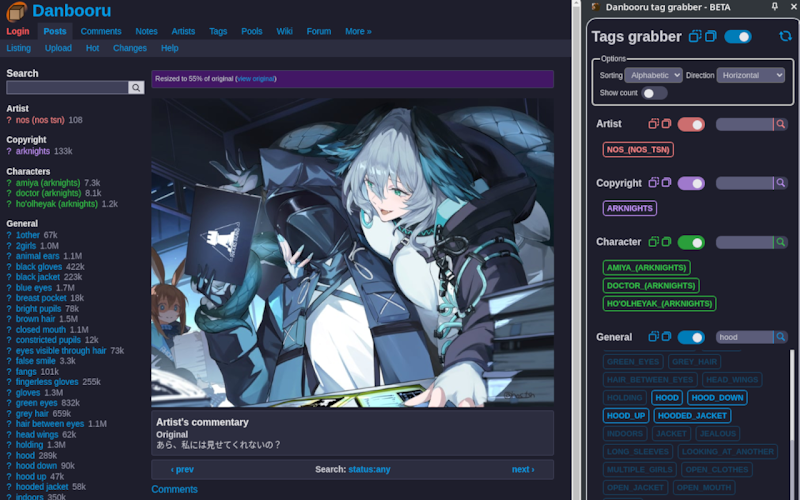Click dashed copy icon in Copyright section
The width and height of the screenshot is (800, 500).
pos(654,183)
